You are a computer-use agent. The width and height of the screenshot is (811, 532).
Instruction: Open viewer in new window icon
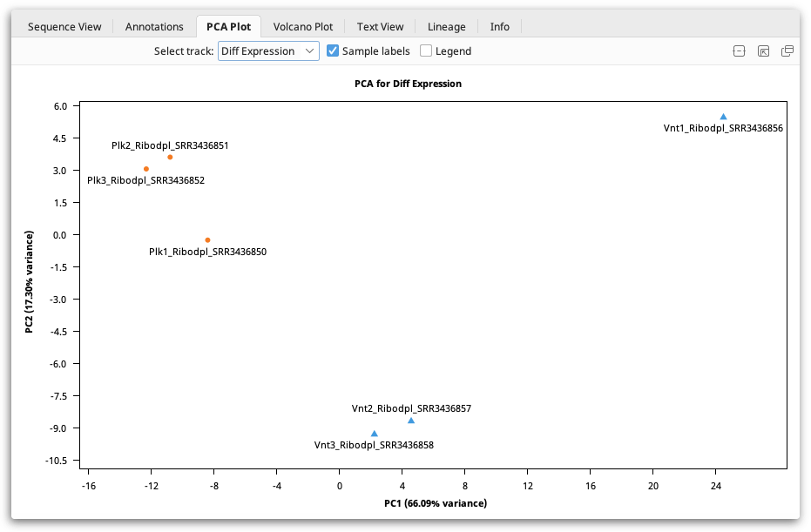click(x=787, y=51)
